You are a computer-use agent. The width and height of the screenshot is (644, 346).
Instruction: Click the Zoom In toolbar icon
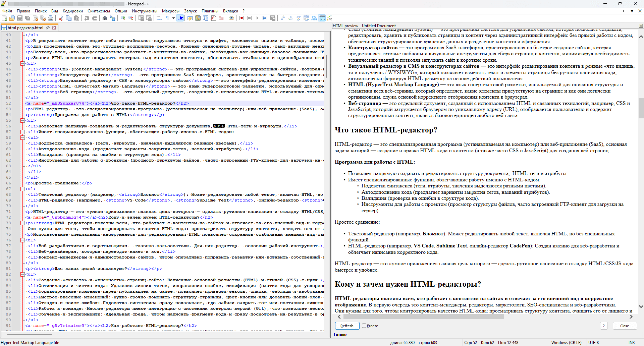123,18
